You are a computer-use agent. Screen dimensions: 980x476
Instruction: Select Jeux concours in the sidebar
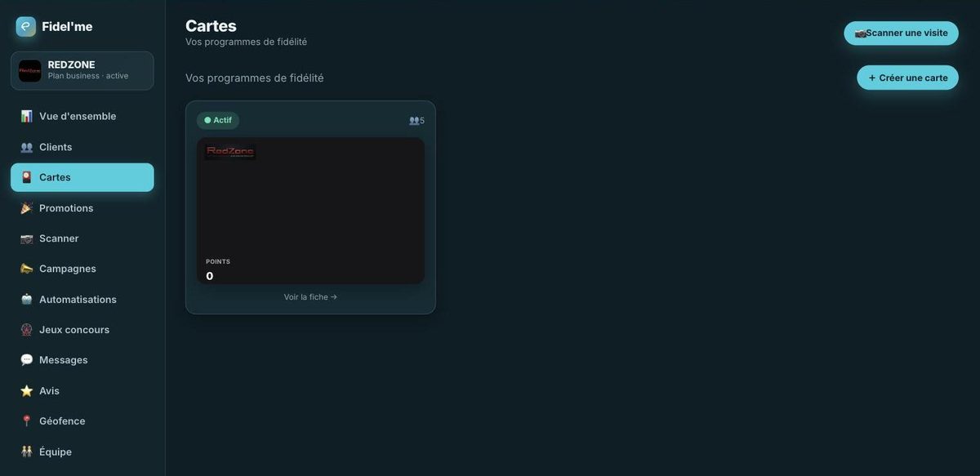(x=82, y=330)
